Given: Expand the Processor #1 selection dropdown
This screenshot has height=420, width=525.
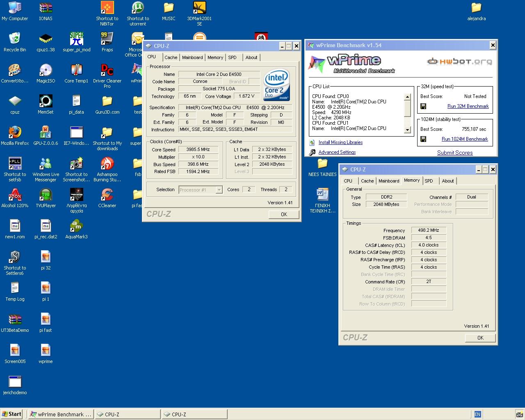Looking at the screenshot, I should click(x=219, y=189).
